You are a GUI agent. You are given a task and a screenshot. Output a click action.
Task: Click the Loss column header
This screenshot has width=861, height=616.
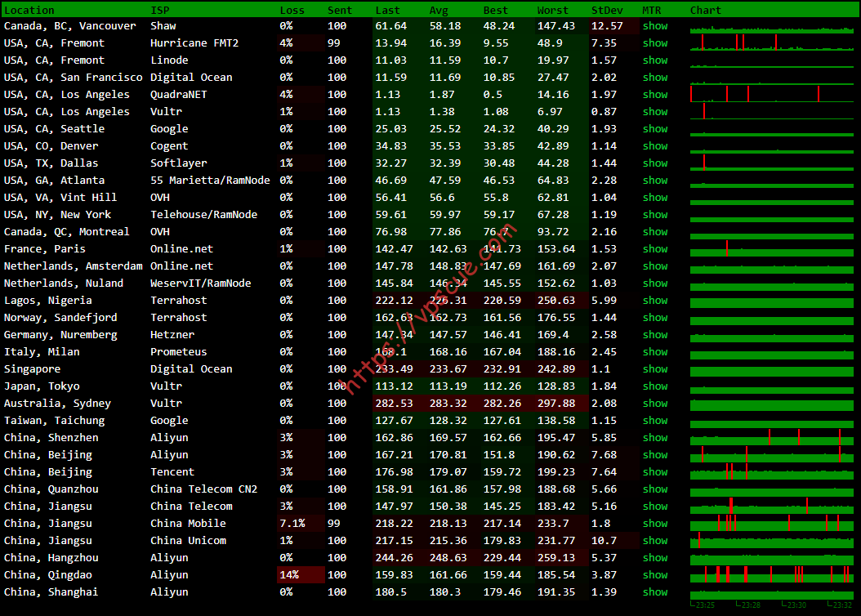coord(292,10)
